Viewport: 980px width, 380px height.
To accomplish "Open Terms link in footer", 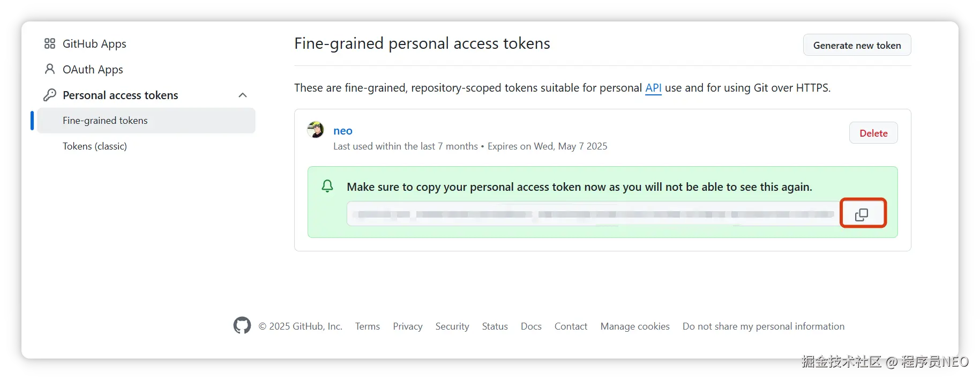I will point(368,326).
